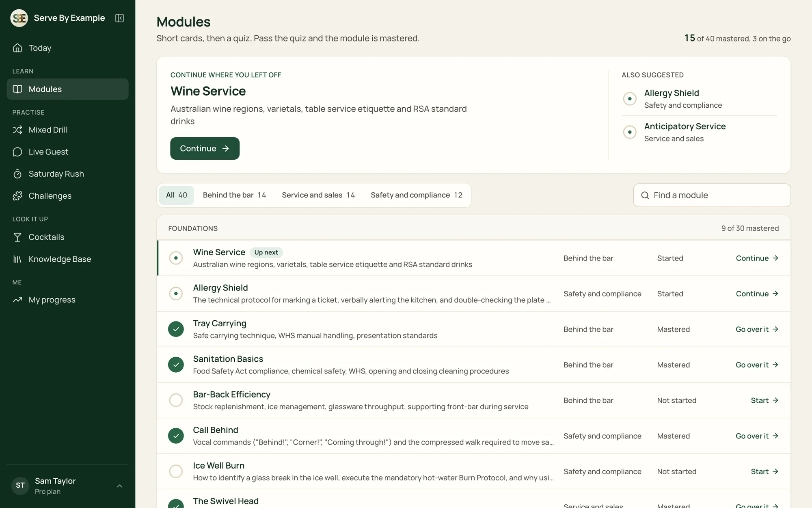Click the FOUNDATIONS section header
Viewport: 812px width, 508px height.
(193, 228)
